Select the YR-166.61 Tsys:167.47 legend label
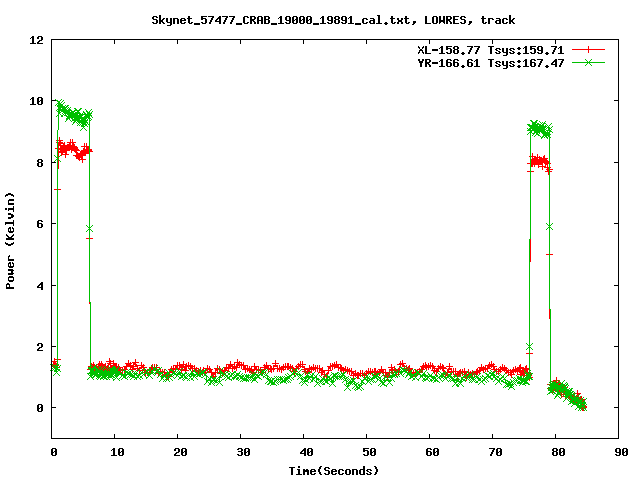Screen dimensions: 640x480 tap(491, 63)
